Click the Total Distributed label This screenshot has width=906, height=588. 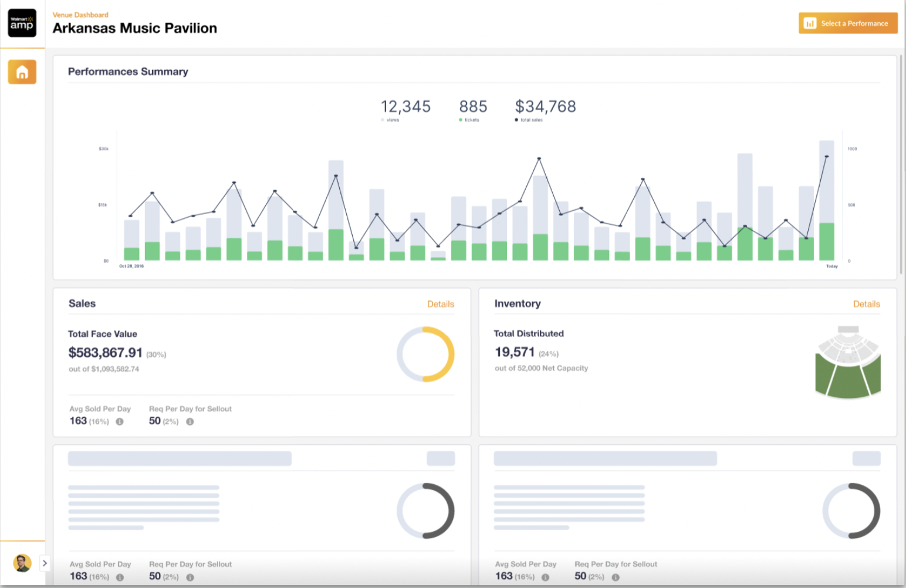(x=529, y=333)
